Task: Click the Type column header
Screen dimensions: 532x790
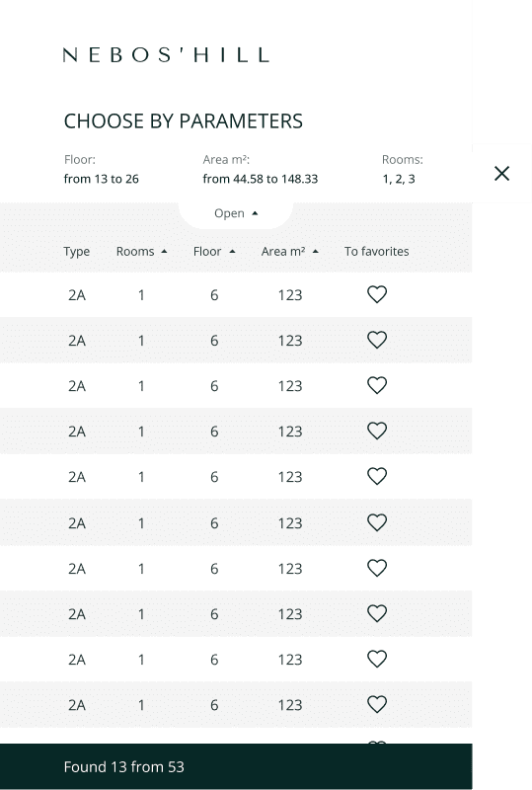Action: click(77, 252)
